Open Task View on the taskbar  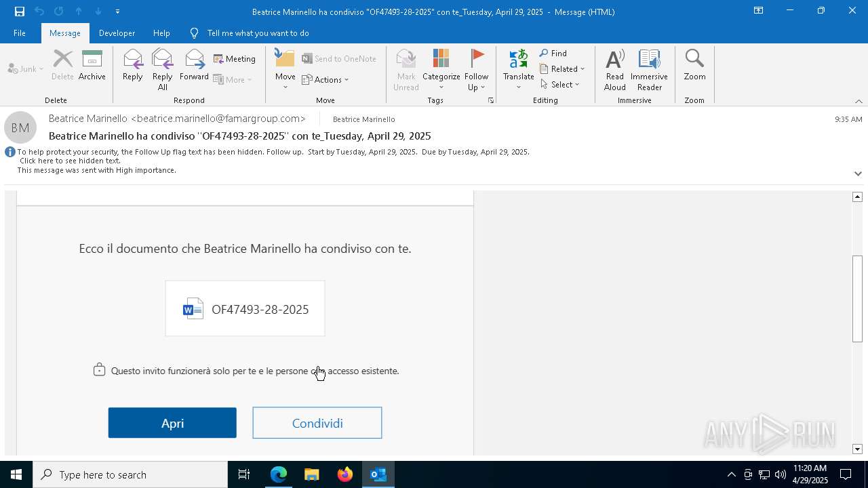pyautogui.click(x=244, y=474)
